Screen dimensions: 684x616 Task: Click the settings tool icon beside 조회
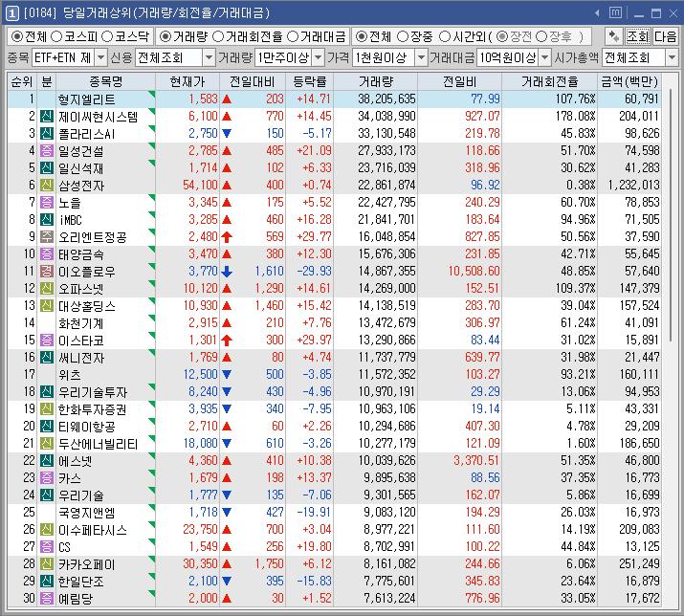point(614,36)
